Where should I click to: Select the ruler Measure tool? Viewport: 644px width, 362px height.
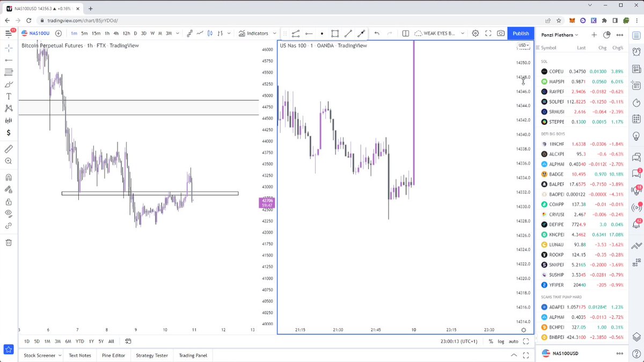(x=9, y=149)
